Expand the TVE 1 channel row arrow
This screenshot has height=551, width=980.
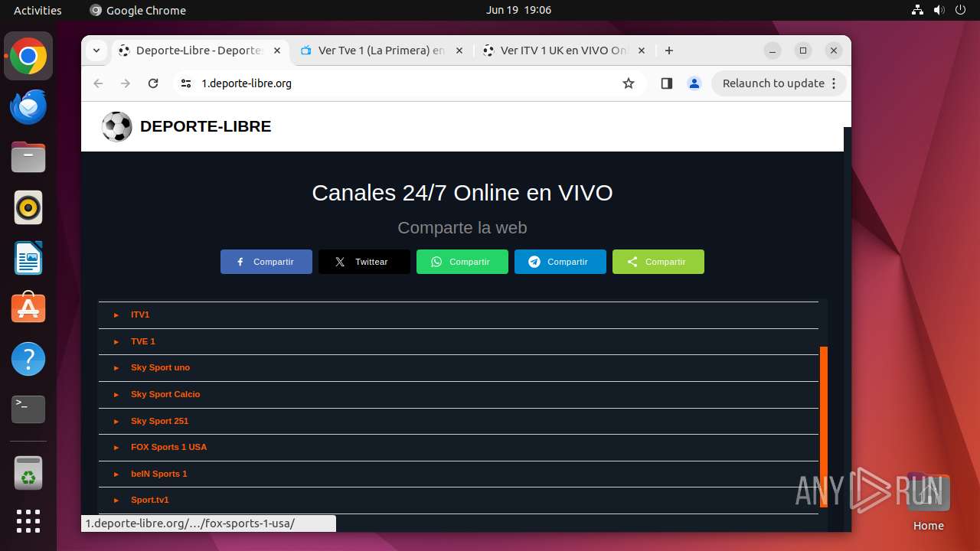coord(116,342)
